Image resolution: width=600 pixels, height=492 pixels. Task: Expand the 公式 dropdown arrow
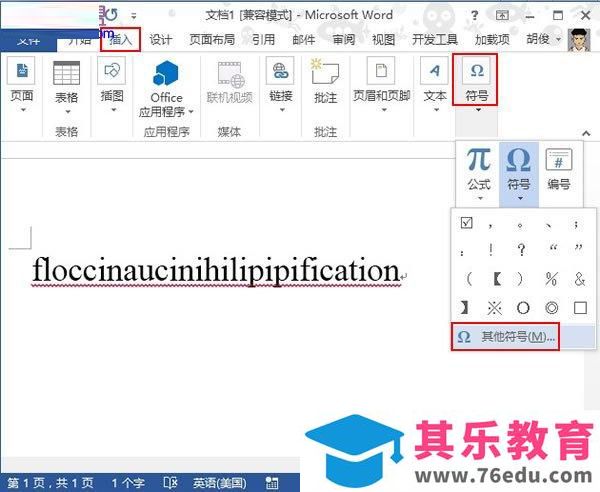[480, 199]
